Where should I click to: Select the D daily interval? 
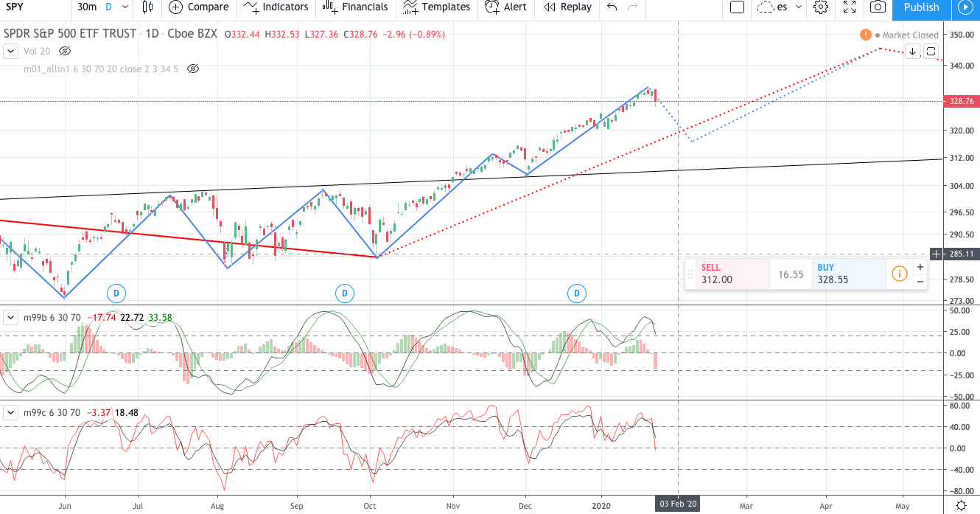tap(109, 7)
